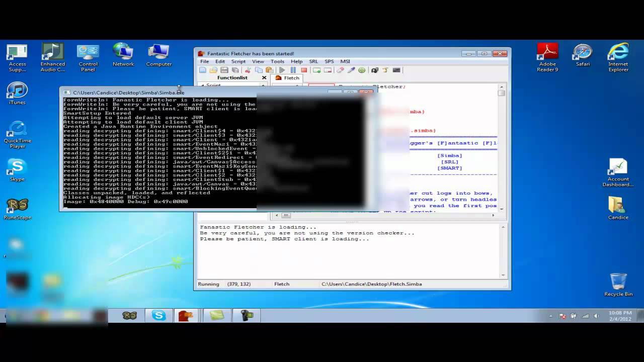The image size is (644, 362).
Task: Open the SRL menu
Action: point(313,61)
